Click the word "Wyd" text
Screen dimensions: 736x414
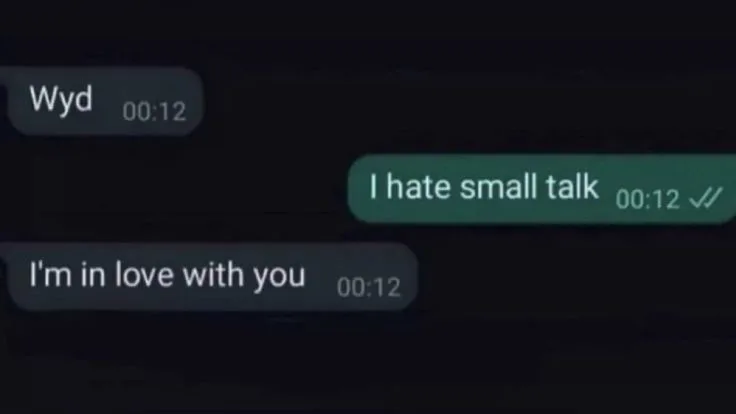[61, 100]
